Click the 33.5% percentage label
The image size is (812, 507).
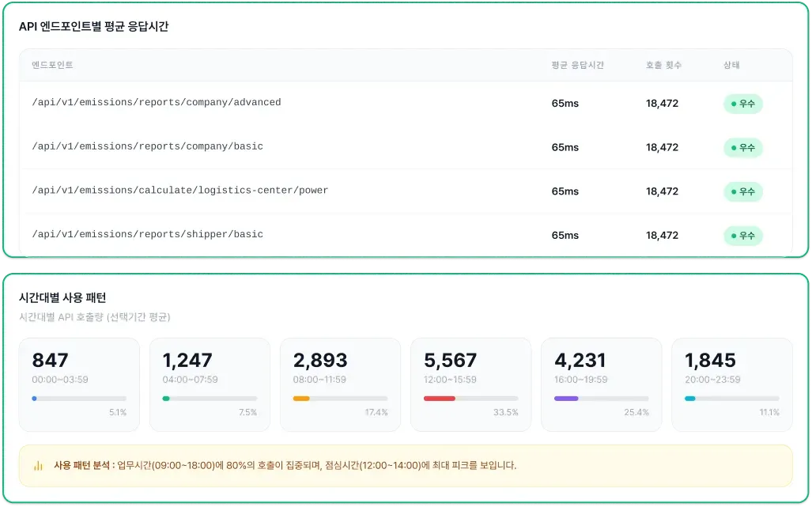(505, 412)
